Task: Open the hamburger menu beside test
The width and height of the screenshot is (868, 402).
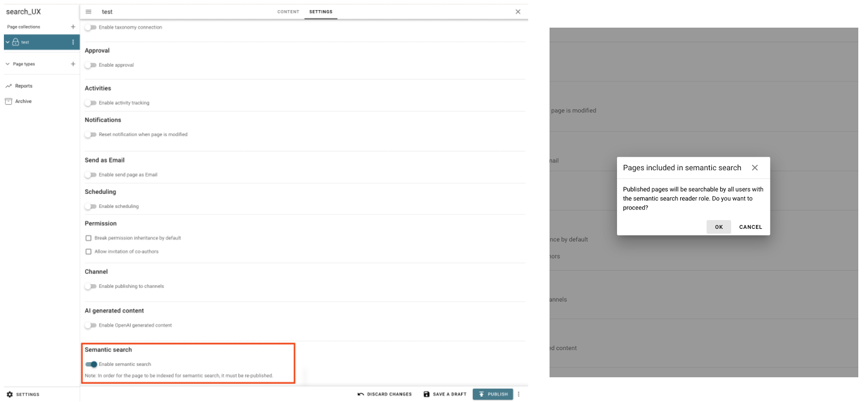Action: point(88,12)
